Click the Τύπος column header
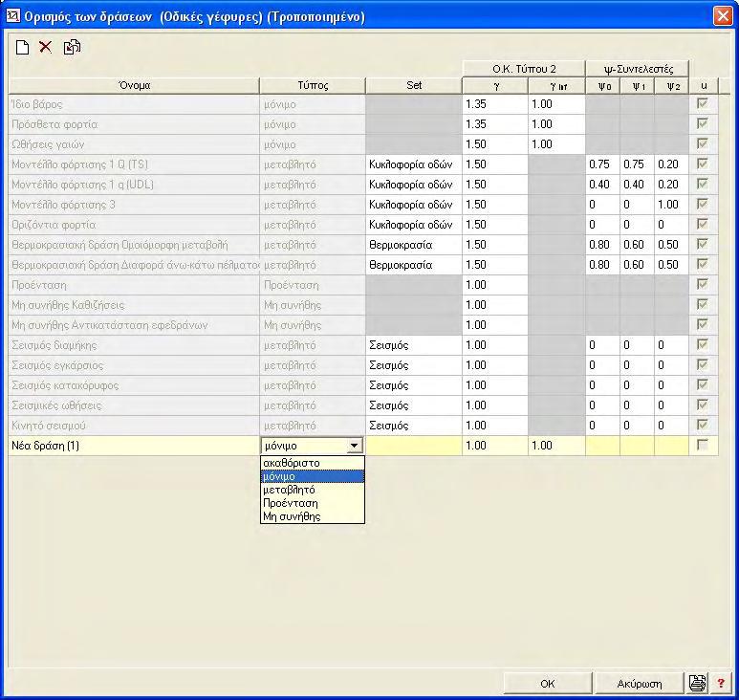The image size is (739, 700). click(313, 86)
